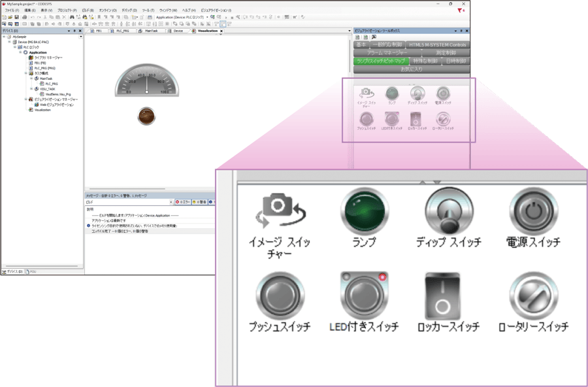Viewport: 588px width, 387px height.
Task: Click the potentiometer knob in the visualization editor
Action: point(146,114)
